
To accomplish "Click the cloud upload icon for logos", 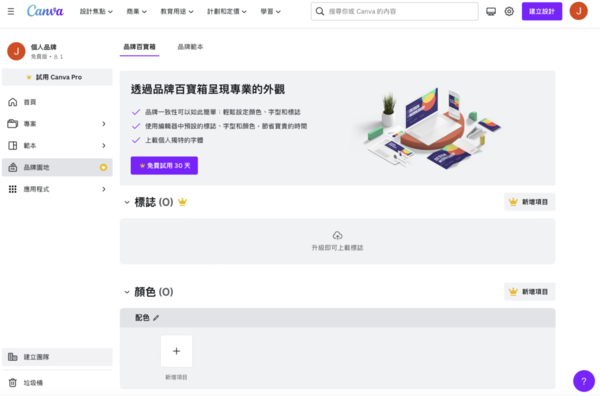I will (x=337, y=235).
